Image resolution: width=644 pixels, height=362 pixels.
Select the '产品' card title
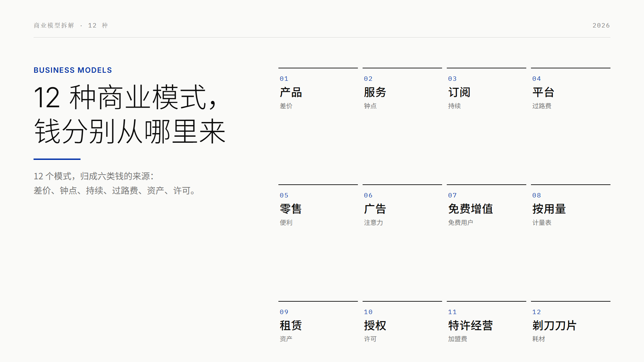[x=291, y=92]
